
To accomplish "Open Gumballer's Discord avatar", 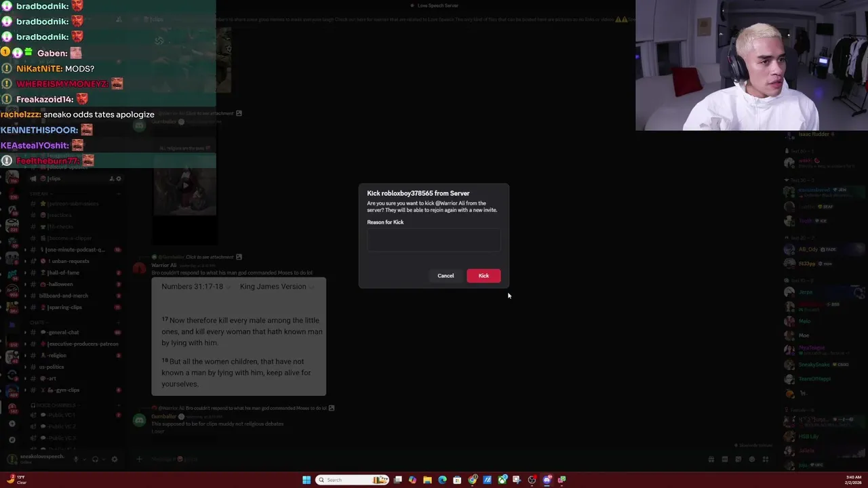I will click(139, 420).
